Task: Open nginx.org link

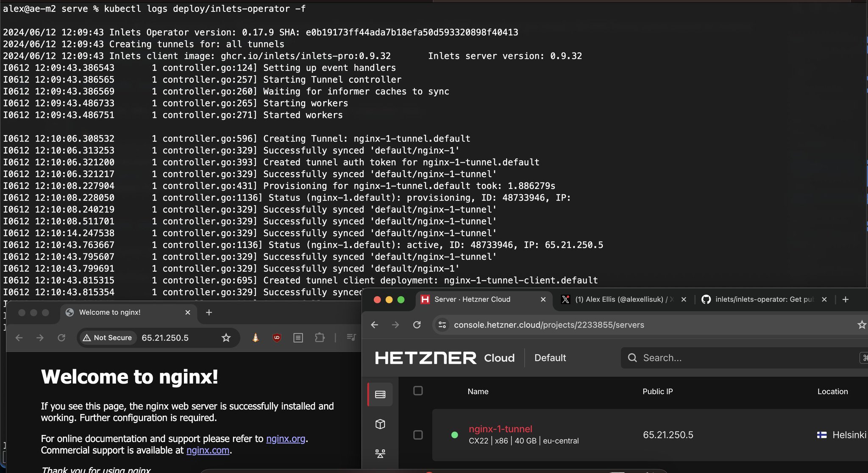Action: coord(286,439)
